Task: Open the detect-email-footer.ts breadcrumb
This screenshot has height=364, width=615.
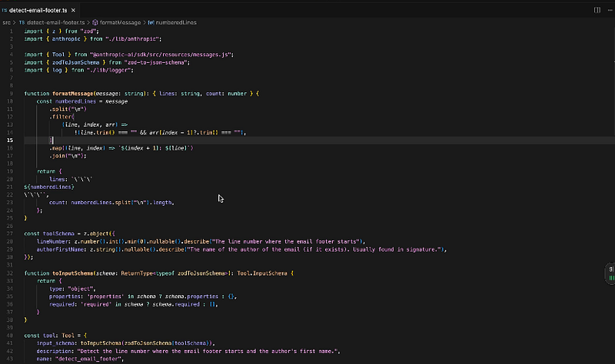Action: click(x=55, y=23)
